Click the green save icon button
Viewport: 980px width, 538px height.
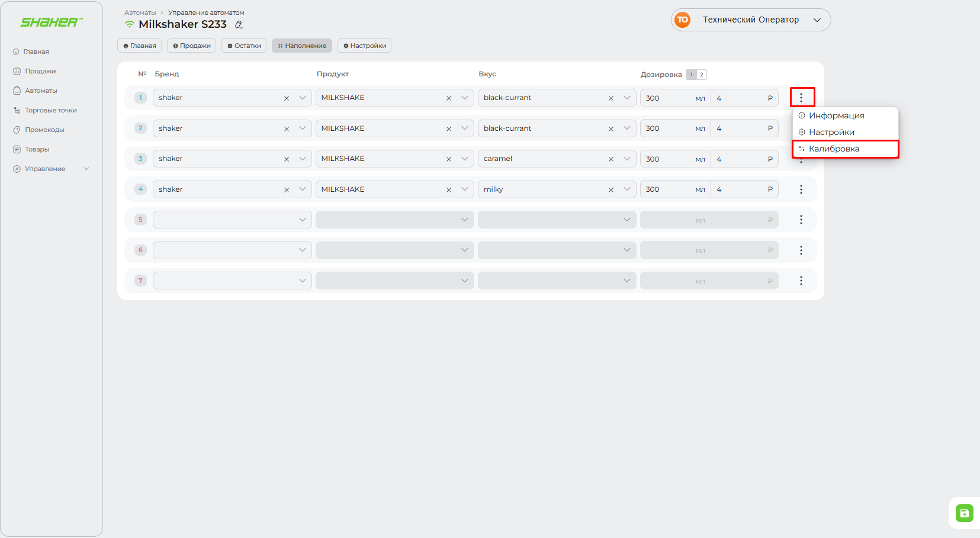tap(964, 513)
